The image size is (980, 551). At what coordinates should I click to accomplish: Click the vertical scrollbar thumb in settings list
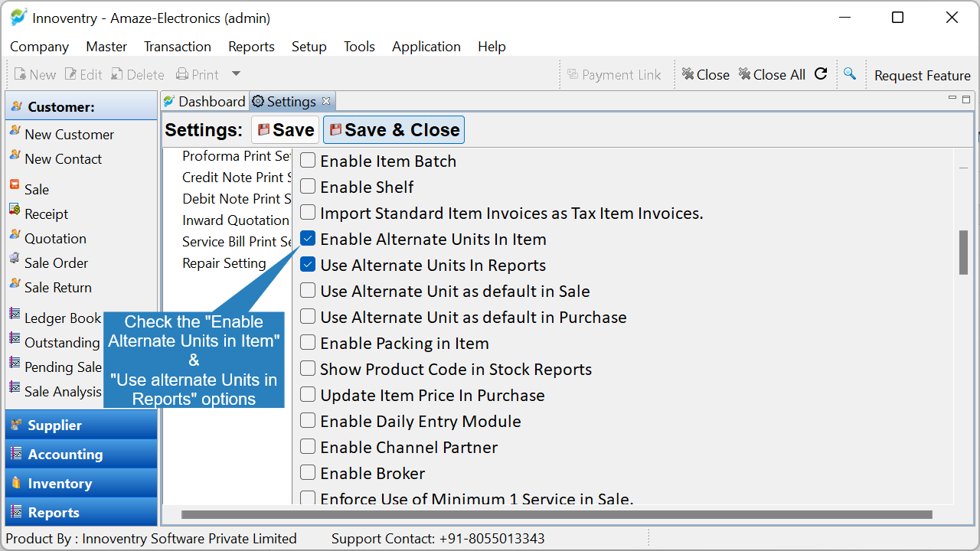click(963, 252)
